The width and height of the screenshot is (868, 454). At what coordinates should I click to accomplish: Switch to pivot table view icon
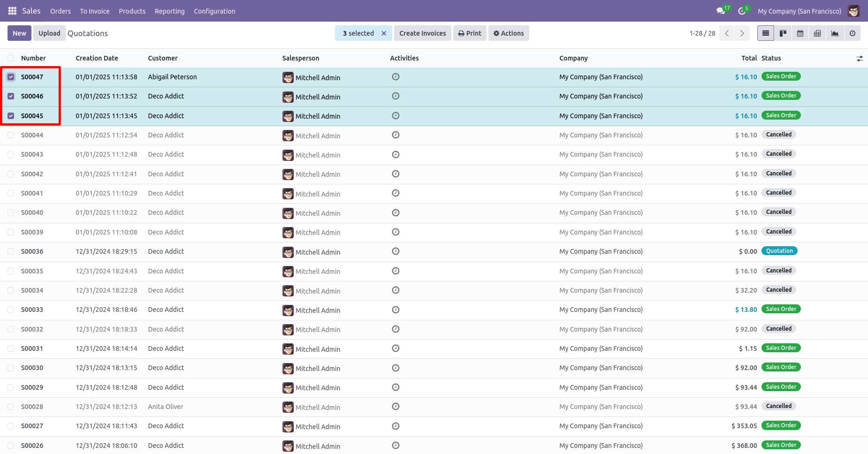[x=817, y=33]
